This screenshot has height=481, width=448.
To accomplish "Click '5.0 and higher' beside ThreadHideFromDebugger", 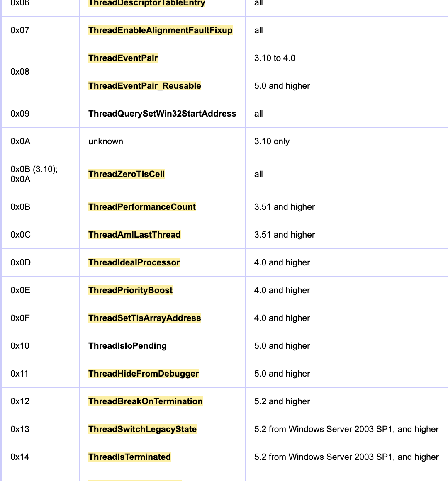I will pyautogui.click(x=282, y=374).
